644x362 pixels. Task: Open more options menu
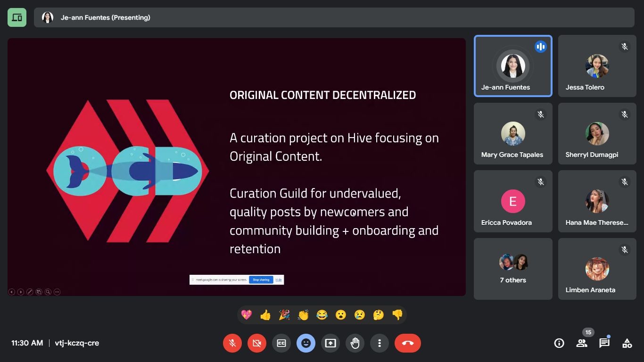click(380, 343)
